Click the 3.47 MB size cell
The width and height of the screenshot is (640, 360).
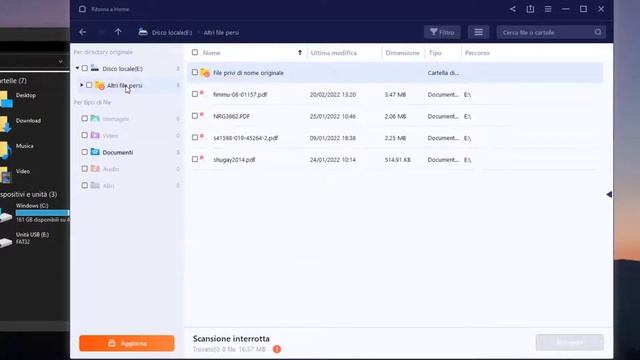(x=395, y=94)
